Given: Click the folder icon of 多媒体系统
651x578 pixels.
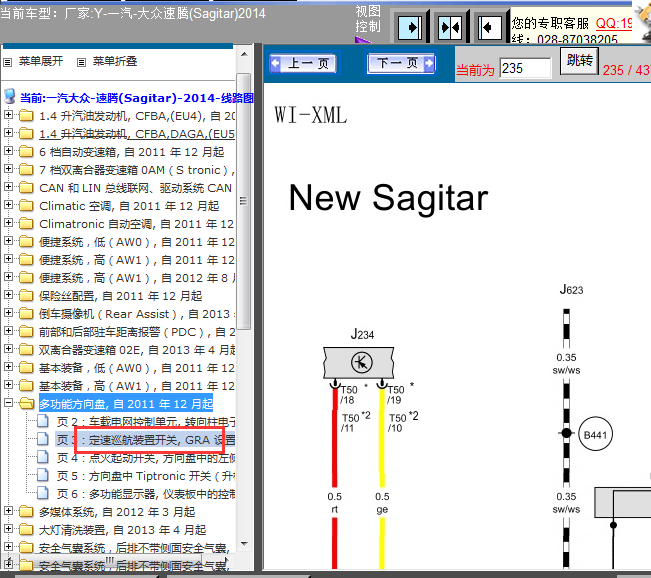Looking at the screenshot, I should click(x=26, y=512).
